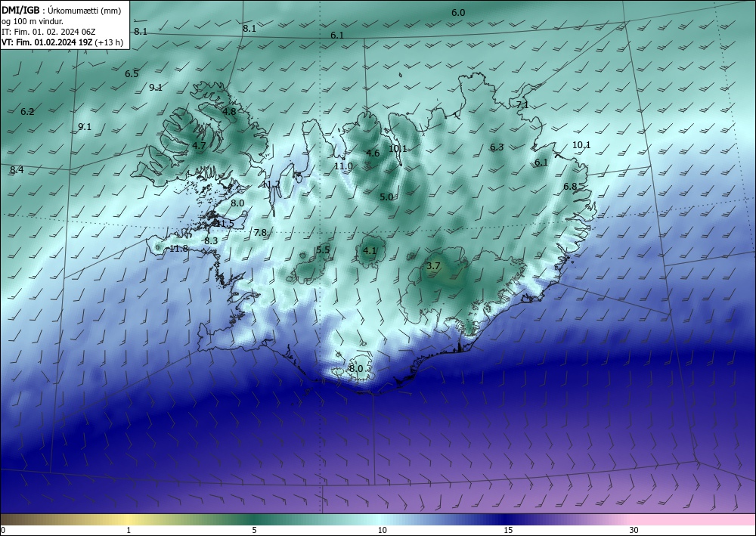Click the 6.5 map value
756x536 pixels.
(x=132, y=74)
